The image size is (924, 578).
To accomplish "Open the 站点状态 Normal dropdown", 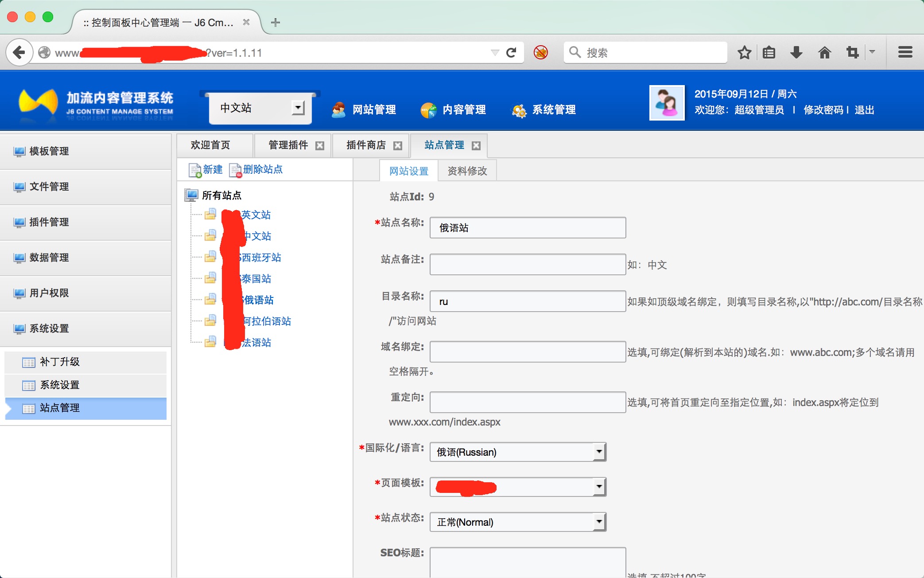I will 599,522.
